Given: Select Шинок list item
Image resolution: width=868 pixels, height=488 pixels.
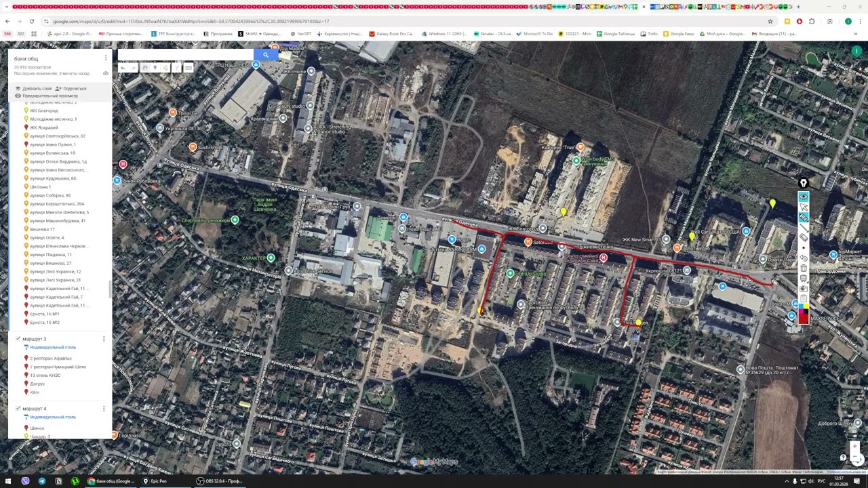Looking at the screenshot, I should [x=37, y=428].
